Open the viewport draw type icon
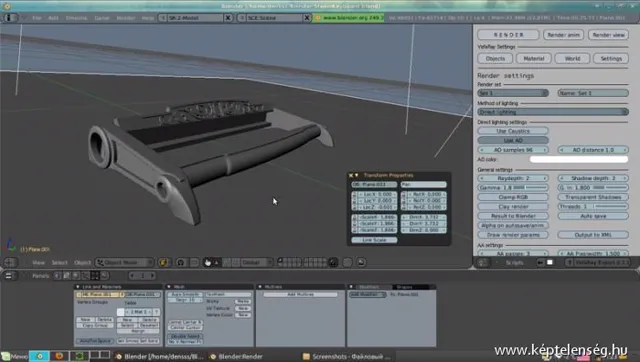 [163, 262]
